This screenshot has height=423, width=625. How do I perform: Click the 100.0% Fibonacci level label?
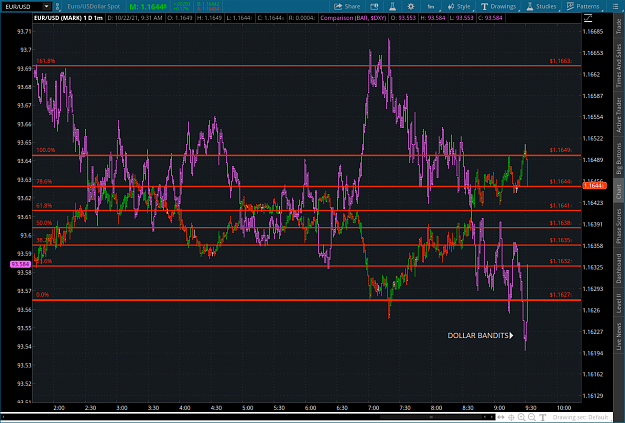click(x=45, y=150)
